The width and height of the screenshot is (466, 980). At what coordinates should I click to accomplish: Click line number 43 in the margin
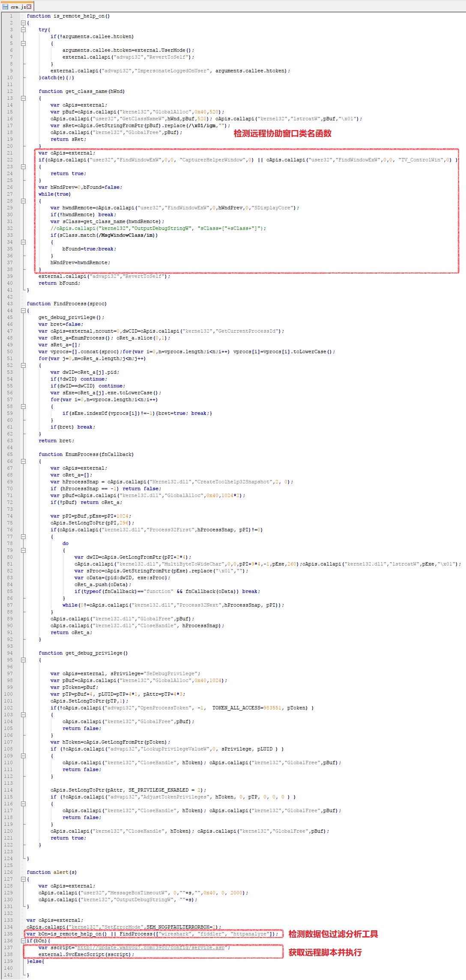pos(9,304)
